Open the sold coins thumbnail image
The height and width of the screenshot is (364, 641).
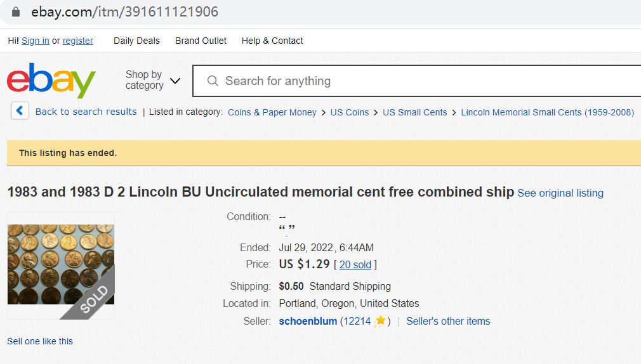click(61, 265)
